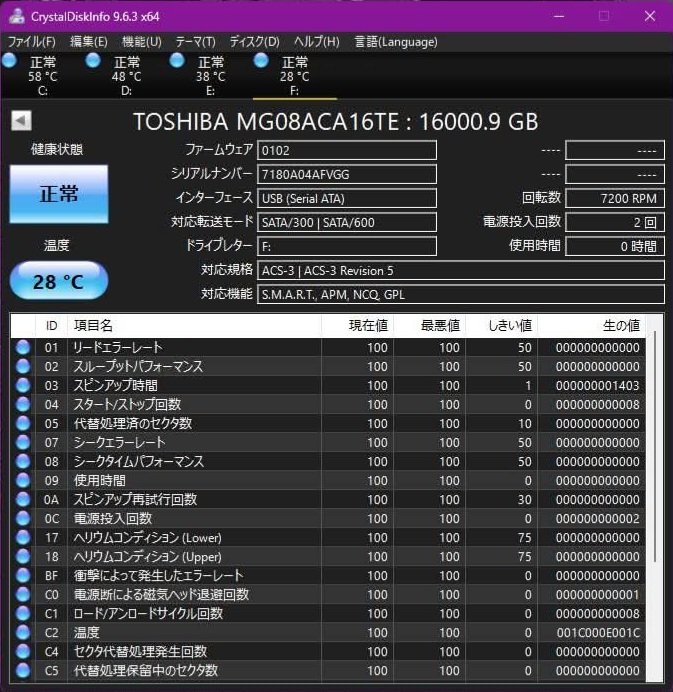Click the CrystalDiskInfo app icon in title bar
This screenshot has width=673, height=692.
[x=16, y=16]
